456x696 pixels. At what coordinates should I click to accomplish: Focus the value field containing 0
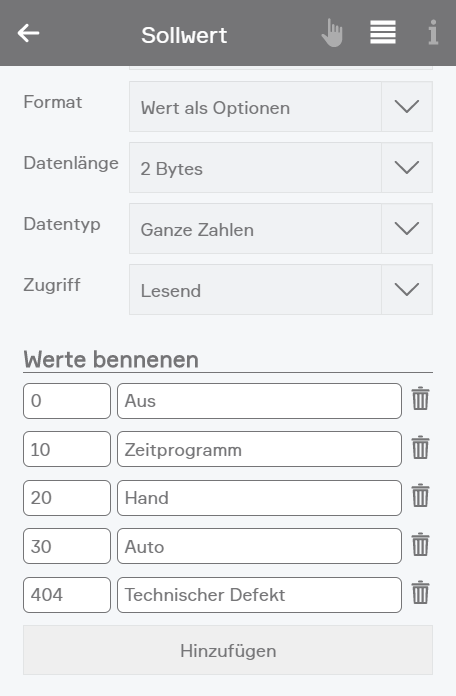[x=67, y=401]
